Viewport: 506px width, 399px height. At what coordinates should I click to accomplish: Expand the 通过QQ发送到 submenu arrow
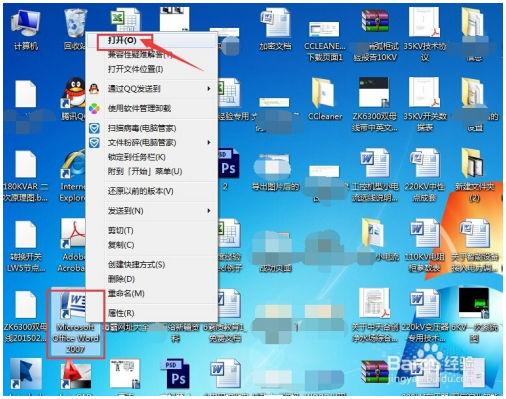209,89
